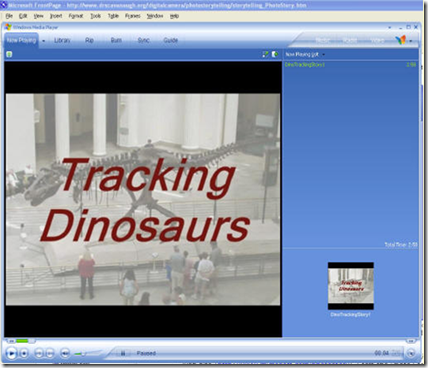The width and height of the screenshot is (428, 368).
Task: Open the FrontPage Edit menu
Action: click(23, 16)
